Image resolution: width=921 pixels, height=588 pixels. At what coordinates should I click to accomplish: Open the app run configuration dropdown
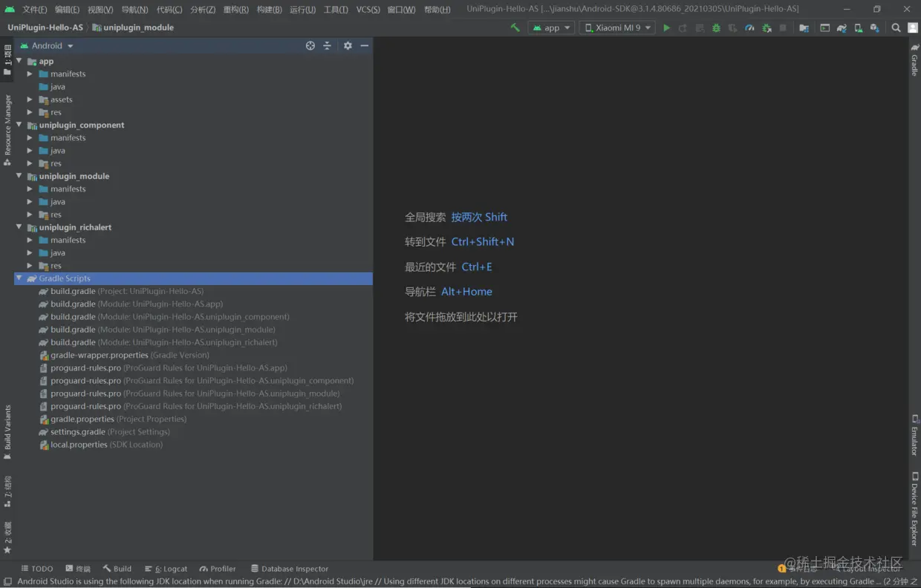[551, 27]
